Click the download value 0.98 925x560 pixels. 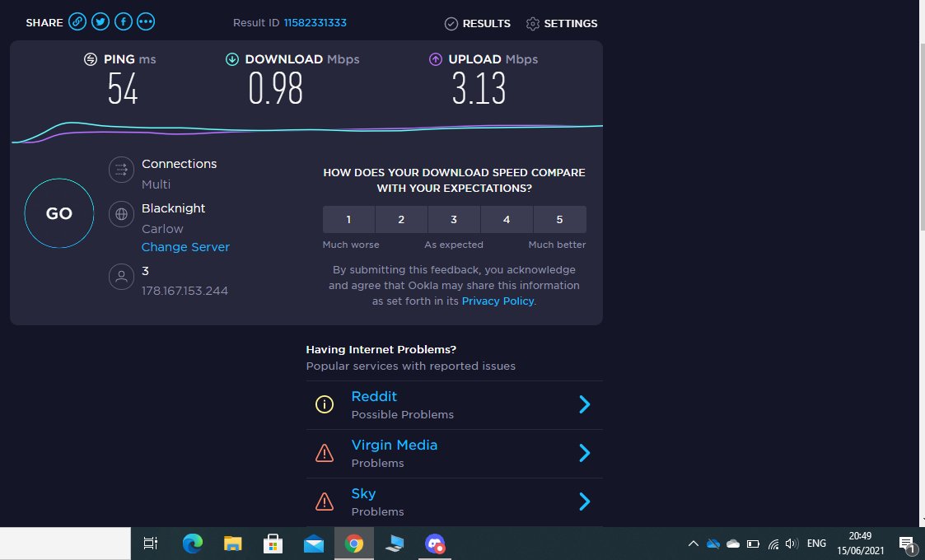pyautogui.click(x=275, y=88)
